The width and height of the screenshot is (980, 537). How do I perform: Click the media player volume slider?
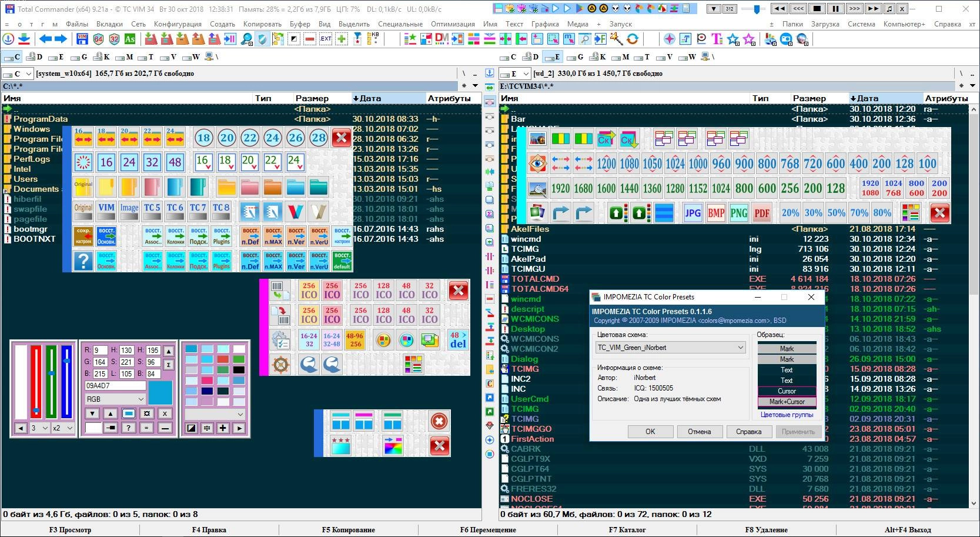tap(752, 9)
